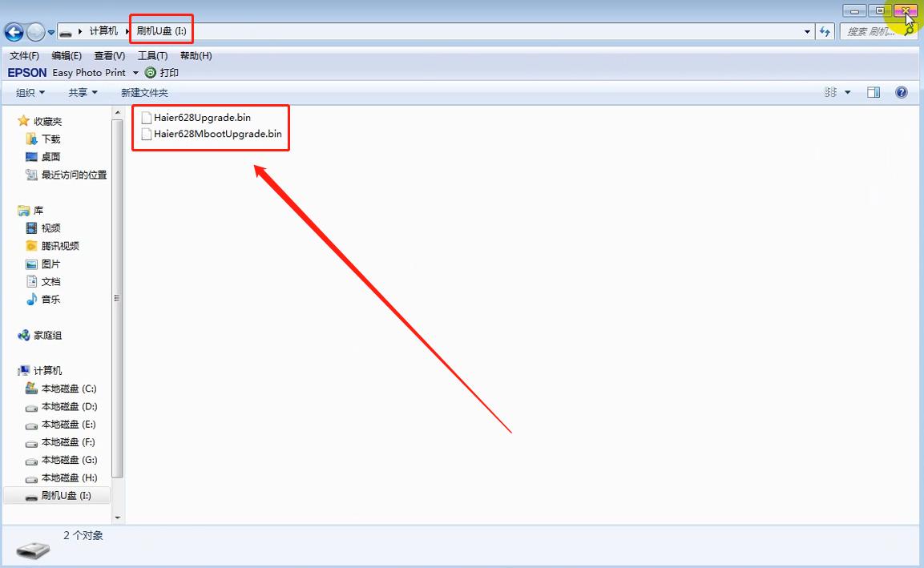Open 本地磁盘 (E:) drive

point(68,425)
